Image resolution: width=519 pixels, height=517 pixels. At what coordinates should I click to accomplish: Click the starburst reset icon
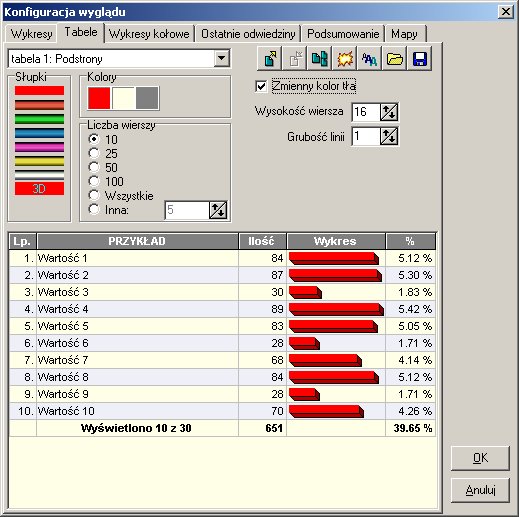(345, 59)
